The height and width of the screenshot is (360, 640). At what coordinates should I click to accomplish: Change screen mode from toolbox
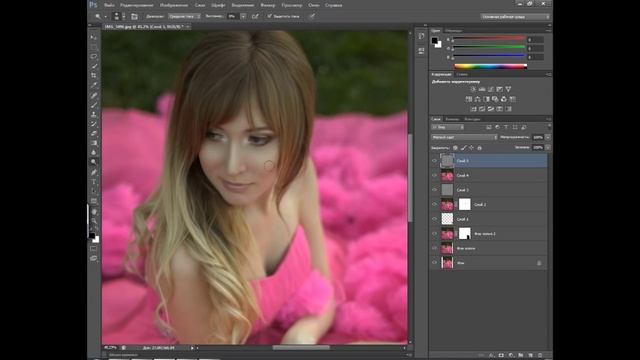(94, 258)
